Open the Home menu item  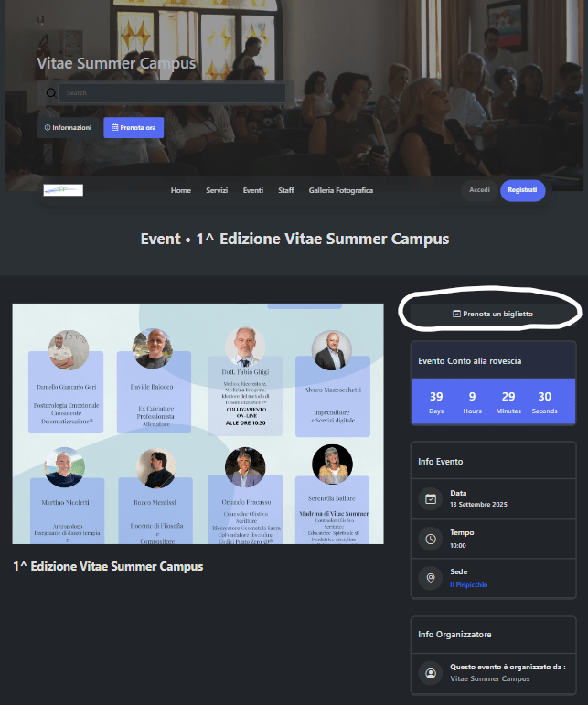click(x=181, y=190)
